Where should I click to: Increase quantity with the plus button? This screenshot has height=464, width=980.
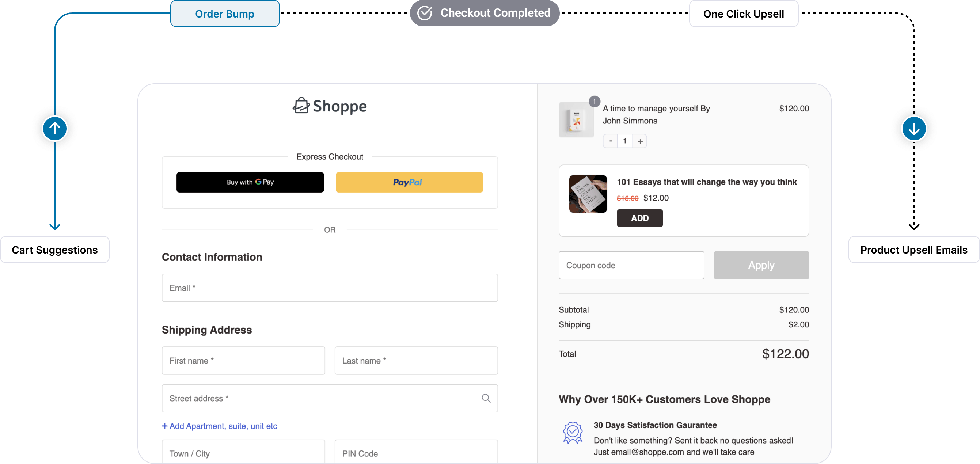click(640, 141)
